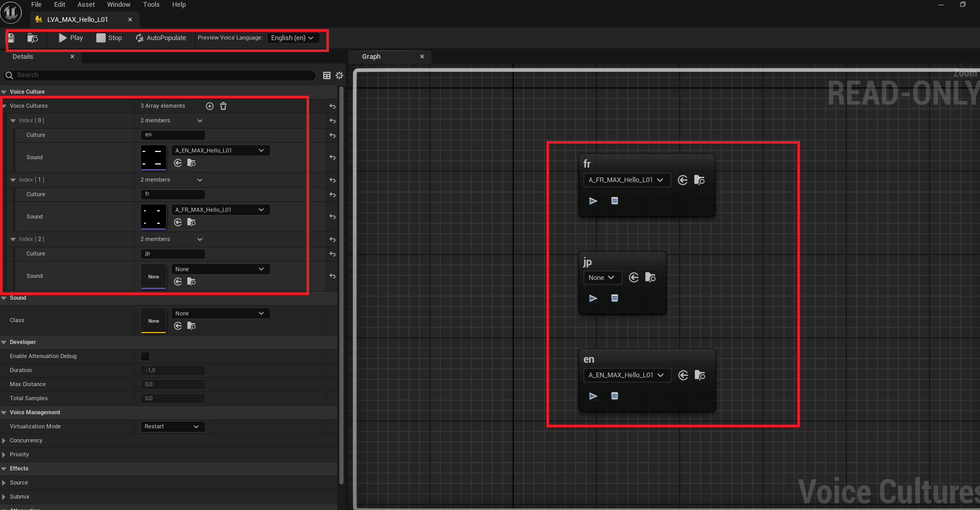Revert the jp Culture value with undo arrow

point(332,254)
